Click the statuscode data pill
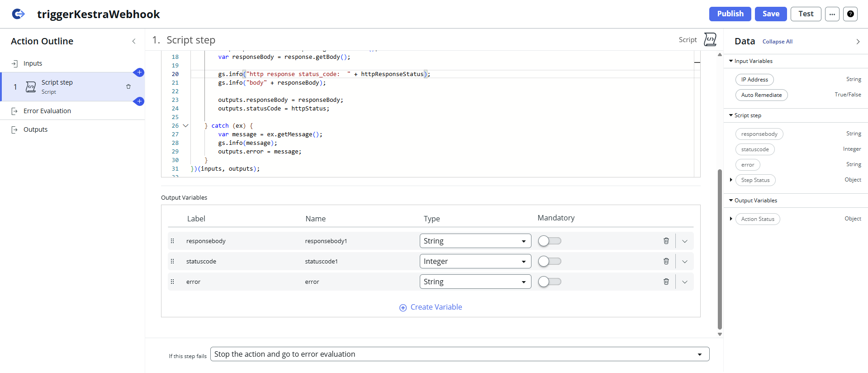This screenshot has width=868, height=373. 755,149
